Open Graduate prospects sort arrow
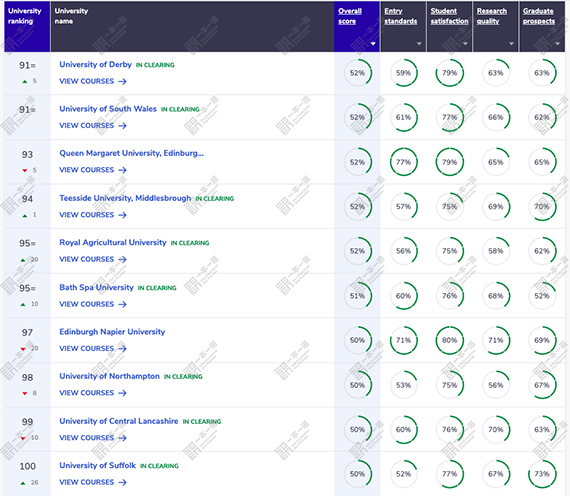This screenshot has height=496, width=570. [x=558, y=44]
